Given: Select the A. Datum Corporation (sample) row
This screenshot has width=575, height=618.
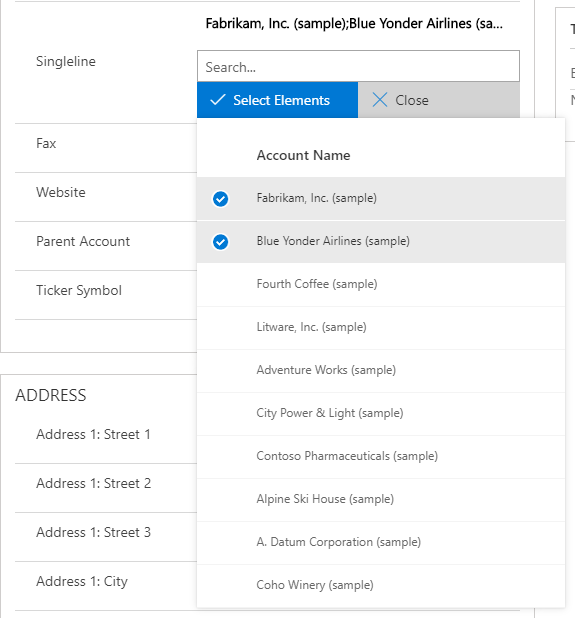Looking at the screenshot, I should [x=381, y=542].
